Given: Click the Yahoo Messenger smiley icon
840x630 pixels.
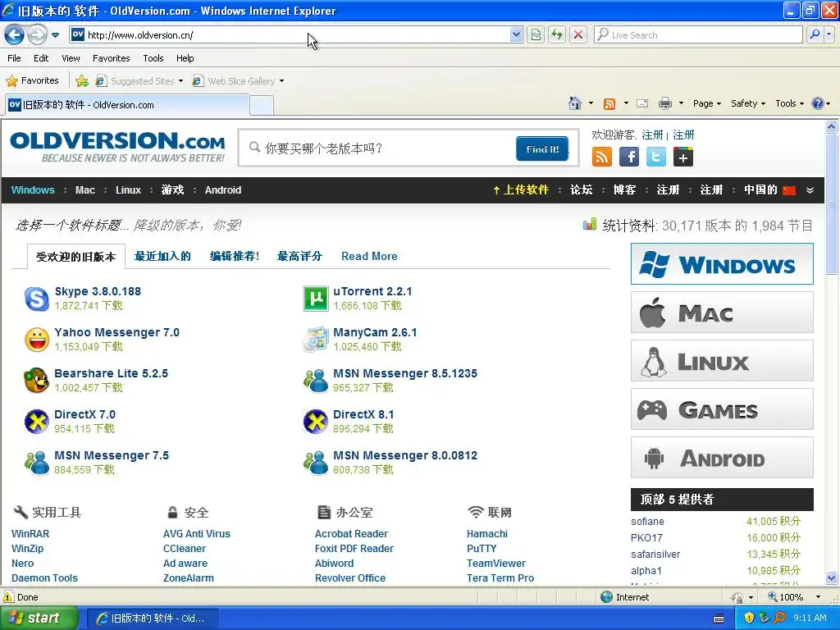Looking at the screenshot, I should coord(37,340).
